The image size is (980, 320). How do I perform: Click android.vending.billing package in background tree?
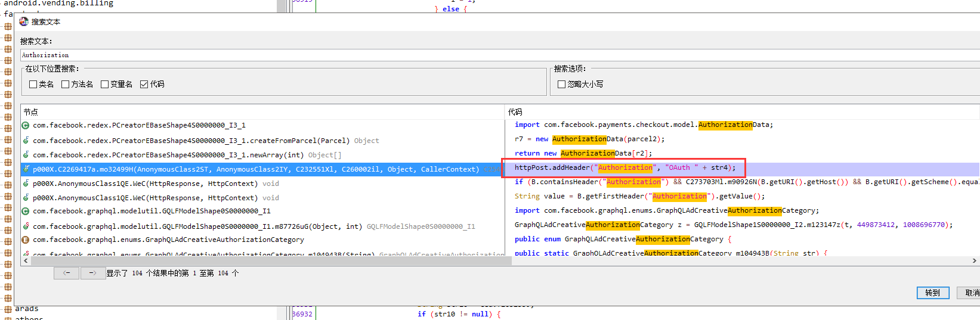tap(58, 4)
